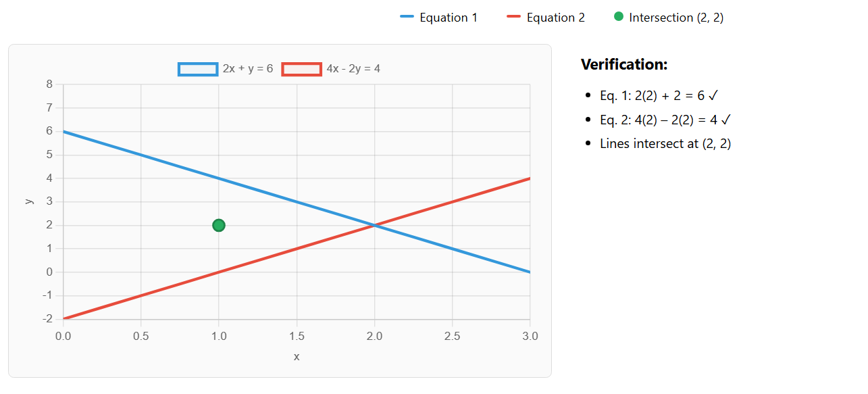The width and height of the screenshot is (868, 394).
Task: Click the Equation 1 legend text
Action: point(449,18)
